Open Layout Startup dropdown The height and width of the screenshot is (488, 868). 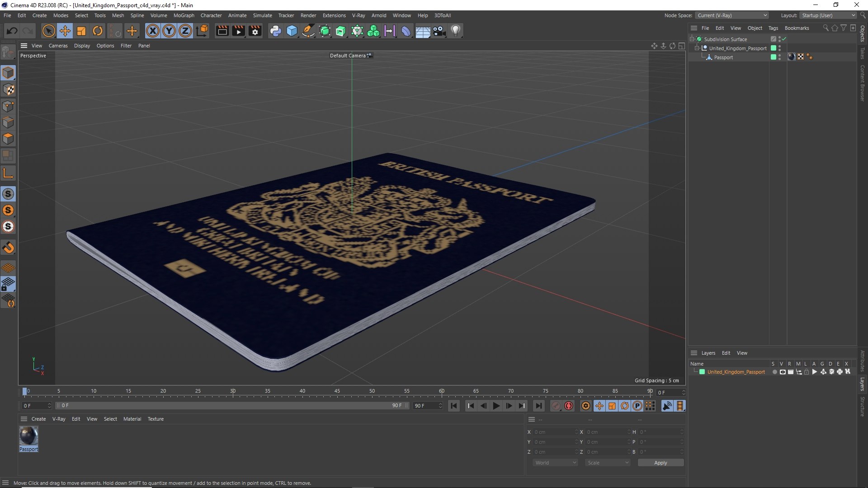tap(828, 15)
